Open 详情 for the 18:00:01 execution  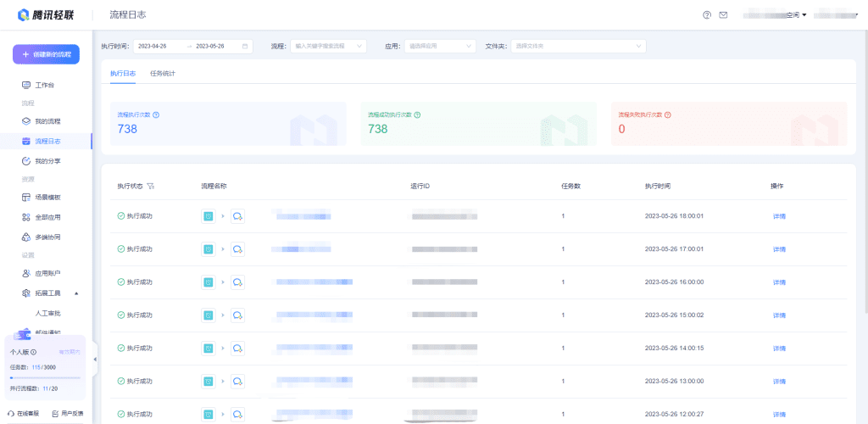pyautogui.click(x=779, y=216)
